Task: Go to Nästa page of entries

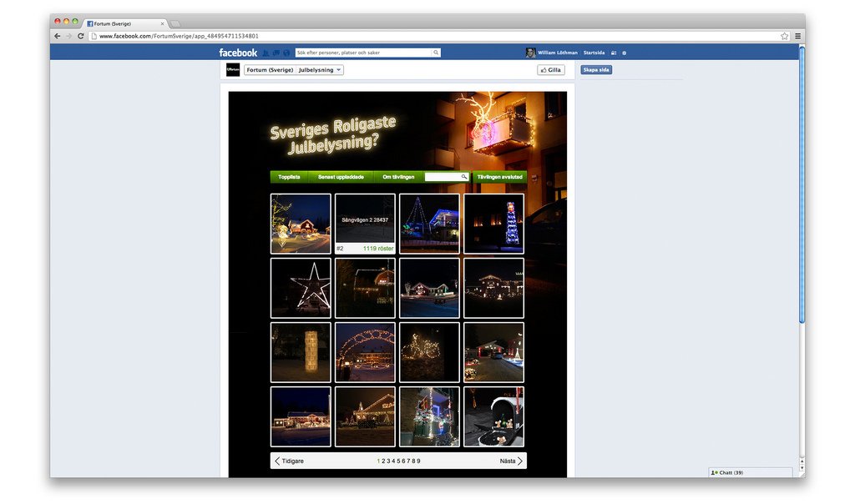Action: [x=511, y=461]
